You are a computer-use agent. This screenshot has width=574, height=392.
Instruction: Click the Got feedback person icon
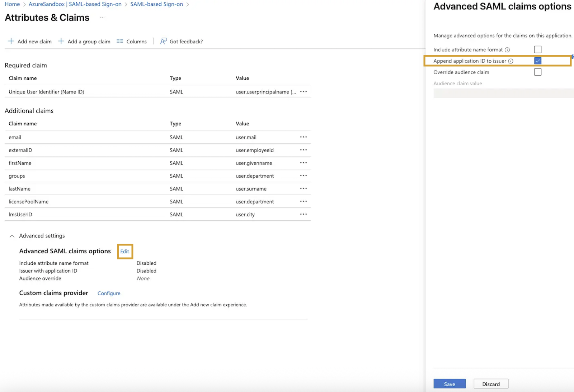click(163, 41)
